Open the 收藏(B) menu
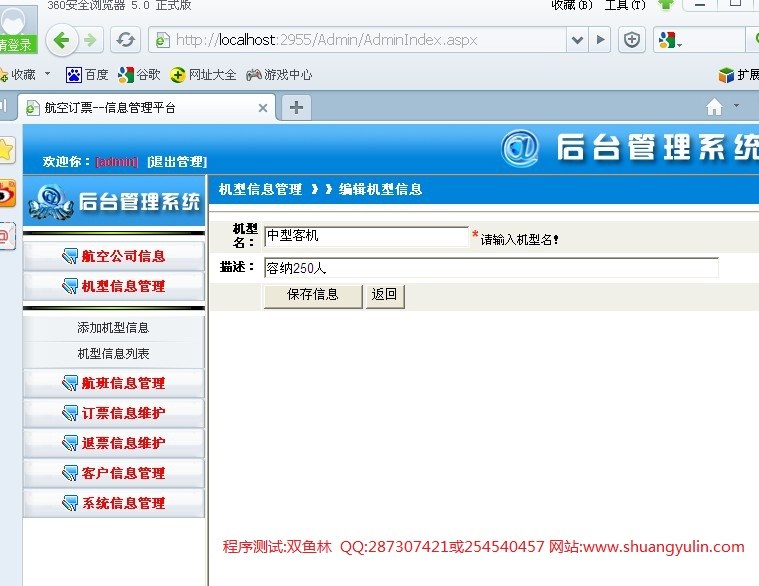Screen dimensions: 759x586 tap(572, 5)
